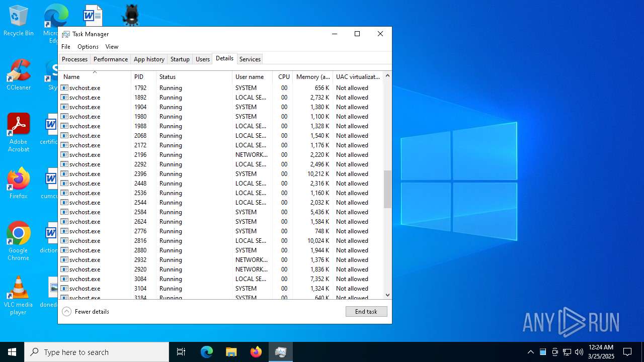Click the memory value 10,212 K
644x362 pixels.
(318, 174)
